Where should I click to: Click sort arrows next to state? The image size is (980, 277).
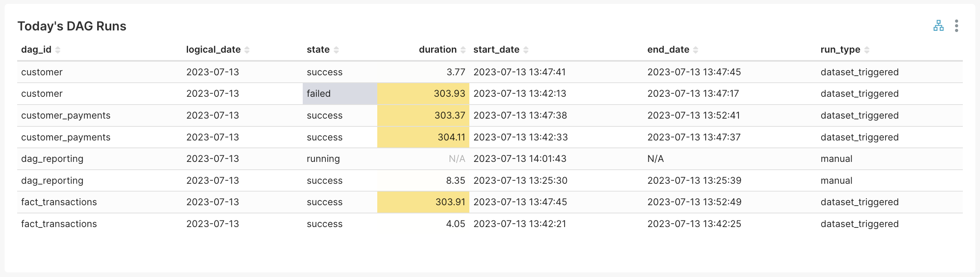click(x=336, y=50)
